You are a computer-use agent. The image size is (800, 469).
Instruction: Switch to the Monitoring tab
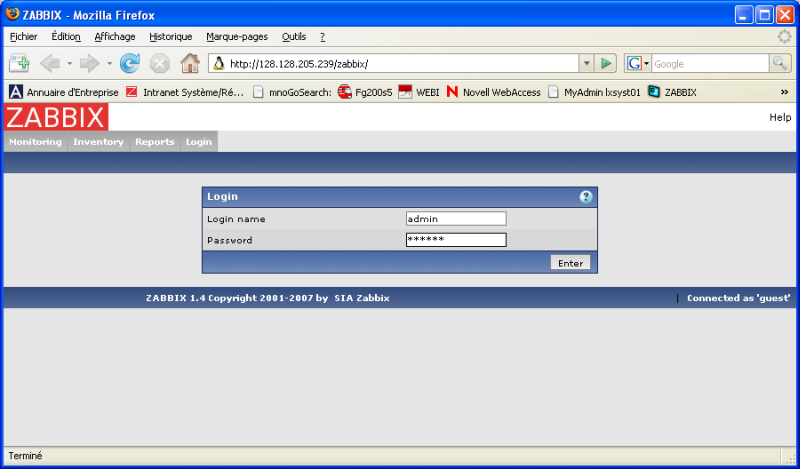click(35, 142)
